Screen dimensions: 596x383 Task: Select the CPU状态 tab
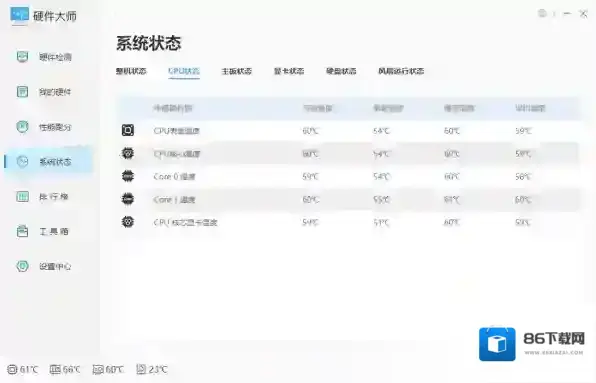(184, 71)
